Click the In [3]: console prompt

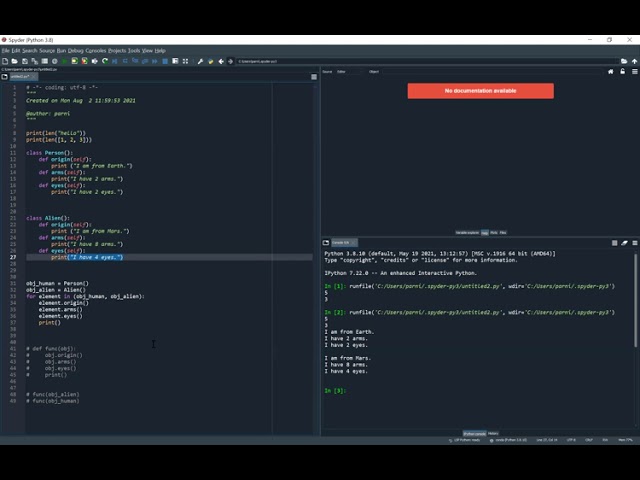[x=335, y=391]
